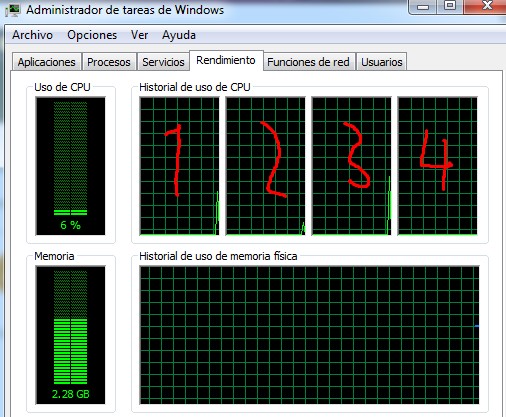
Task: Open the Opciones menu
Action: pos(92,35)
